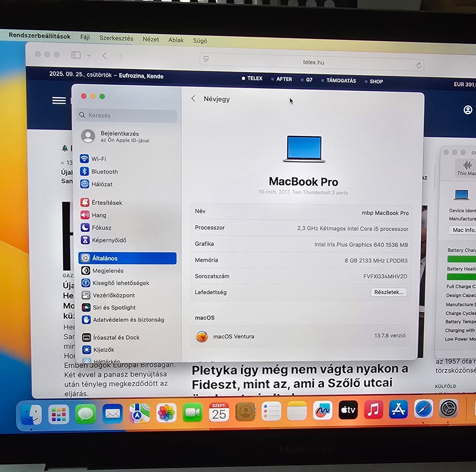Open Apple TV from the Dock
Image resolution: width=476 pixels, height=472 pixels.
tap(348, 409)
